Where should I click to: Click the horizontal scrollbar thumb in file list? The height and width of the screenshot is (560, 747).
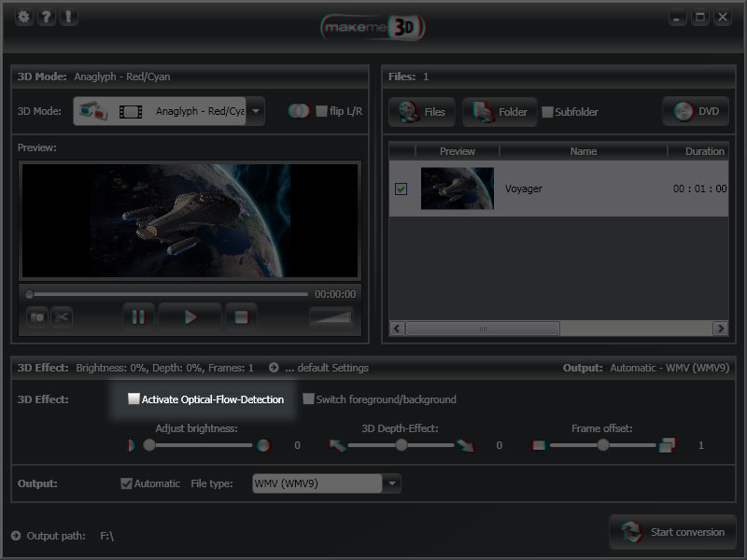(483, 329)
